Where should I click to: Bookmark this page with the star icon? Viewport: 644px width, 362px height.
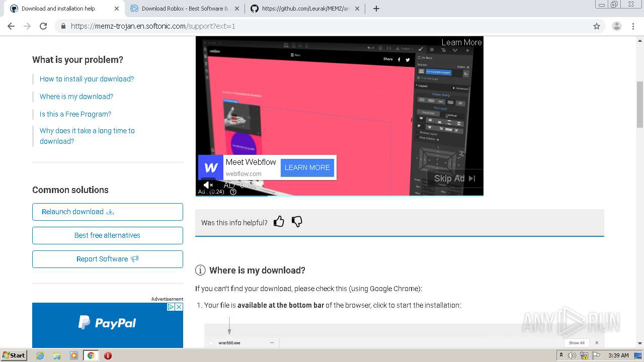coord(597,26)
